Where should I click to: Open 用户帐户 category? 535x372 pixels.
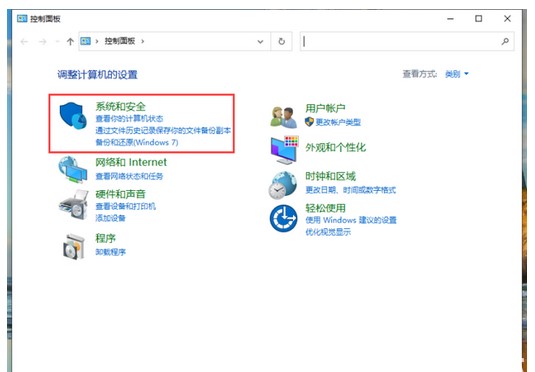[x=326, y=108]
